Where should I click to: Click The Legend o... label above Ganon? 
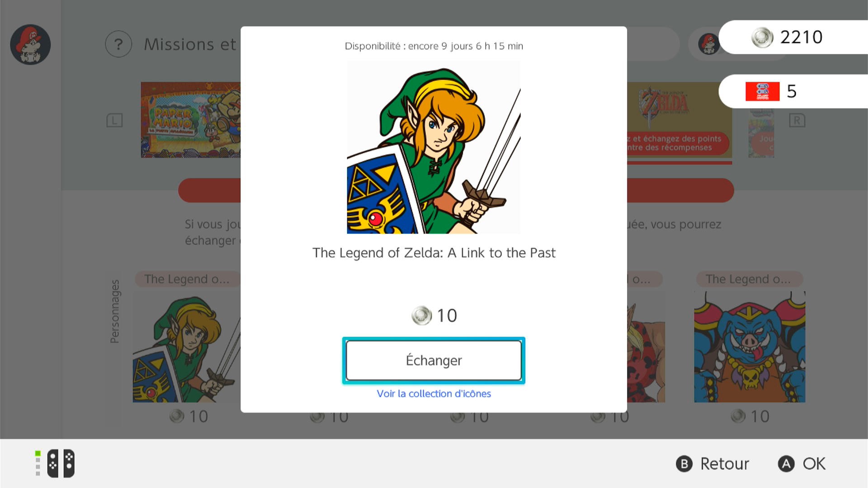749,279
